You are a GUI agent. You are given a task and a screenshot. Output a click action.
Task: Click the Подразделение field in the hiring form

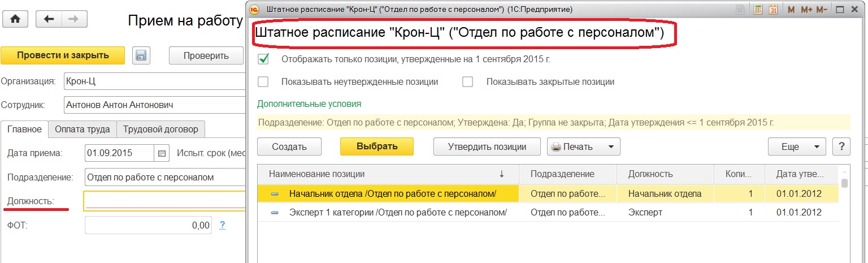point(166,177)
